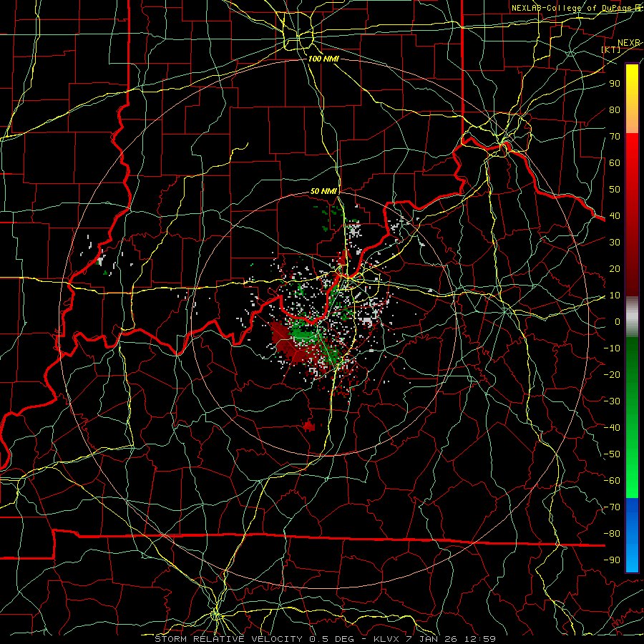This screenshot has width=644, height=644.
Task: Click the -90 value on the velocity scale
Action: click(612, 560)
